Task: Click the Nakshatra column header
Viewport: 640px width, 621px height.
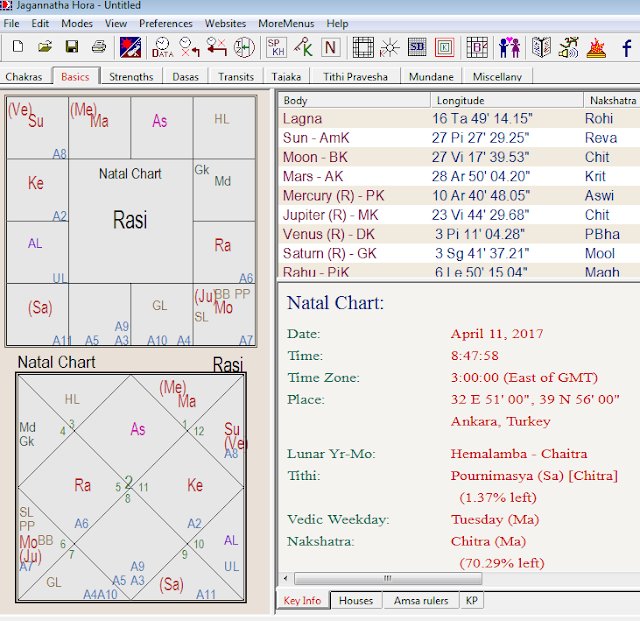Action: [612, 100]
